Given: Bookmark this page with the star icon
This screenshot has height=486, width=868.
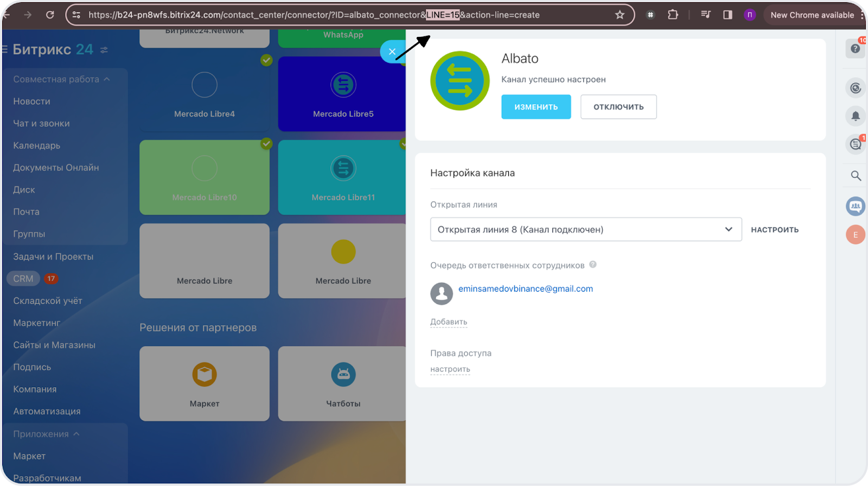Looking at the screenshot, I should (620, 15).
